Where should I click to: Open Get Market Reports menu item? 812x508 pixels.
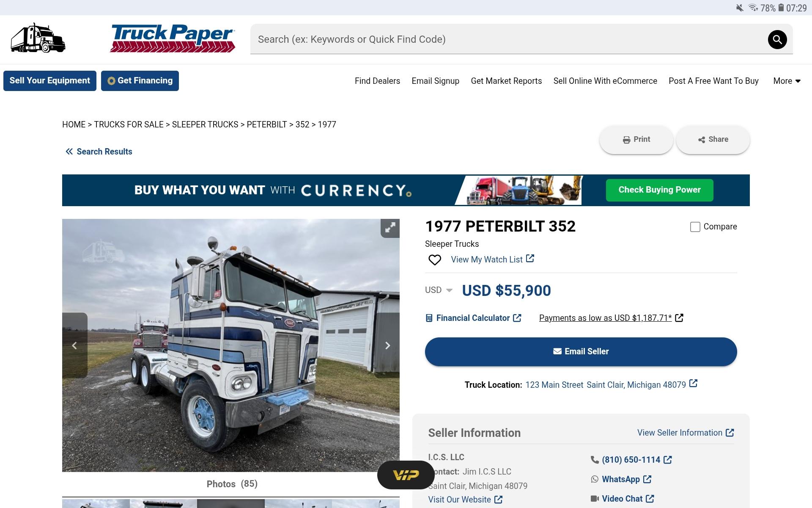pyautogui.click(x=506, y=81)
